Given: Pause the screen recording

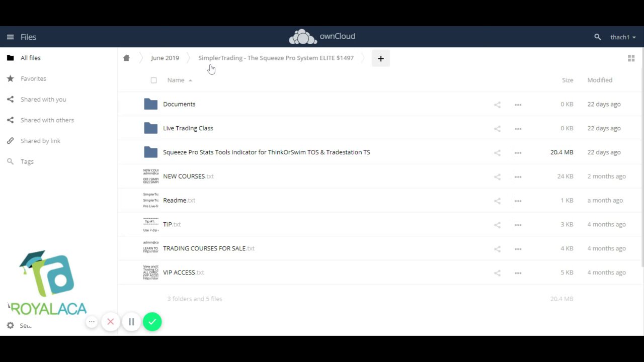Looking at the screenshot, I should coord(131,322).
